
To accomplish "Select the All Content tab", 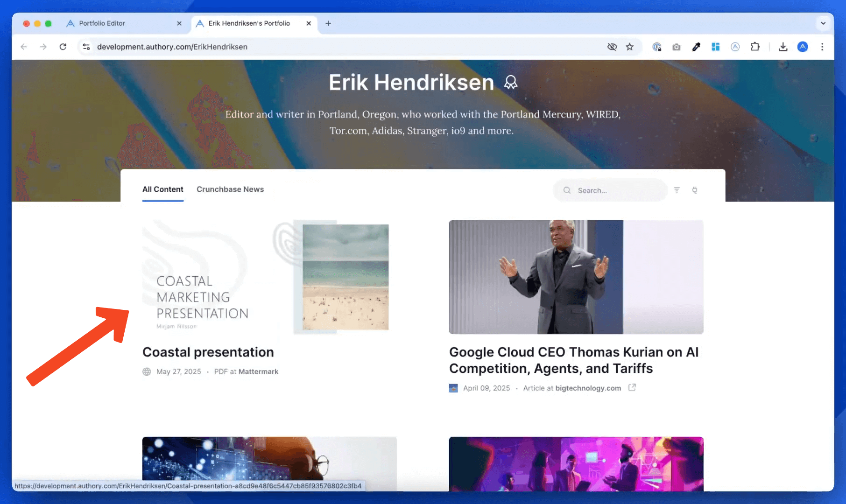I will 162,189.
